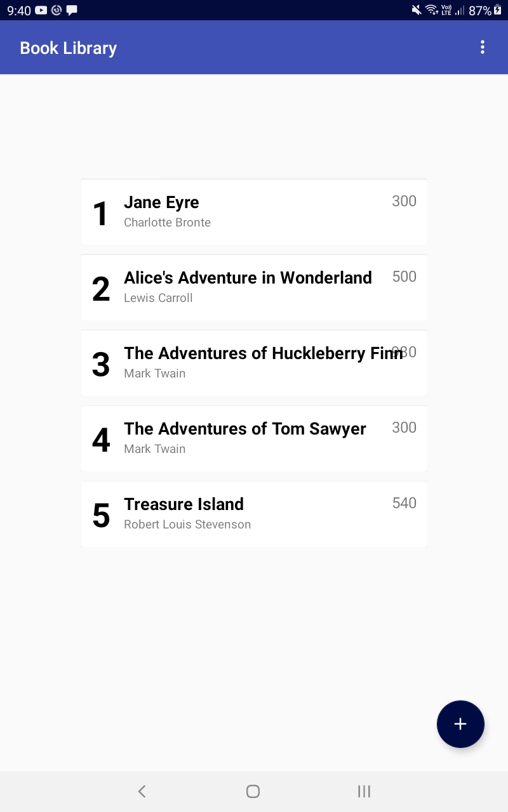Open the Treasure Island book entry
The image size is (508, 812).
tap(254, 514)
